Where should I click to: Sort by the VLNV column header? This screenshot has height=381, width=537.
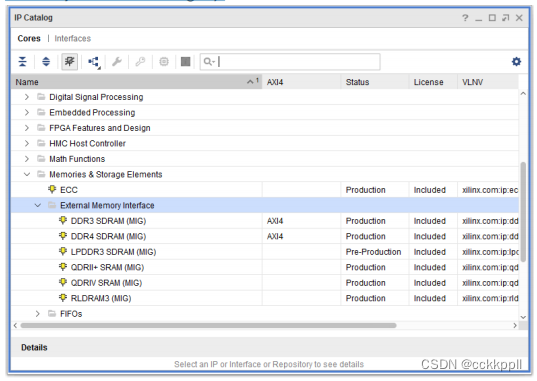pyautogui.click(x=488, y=82)
